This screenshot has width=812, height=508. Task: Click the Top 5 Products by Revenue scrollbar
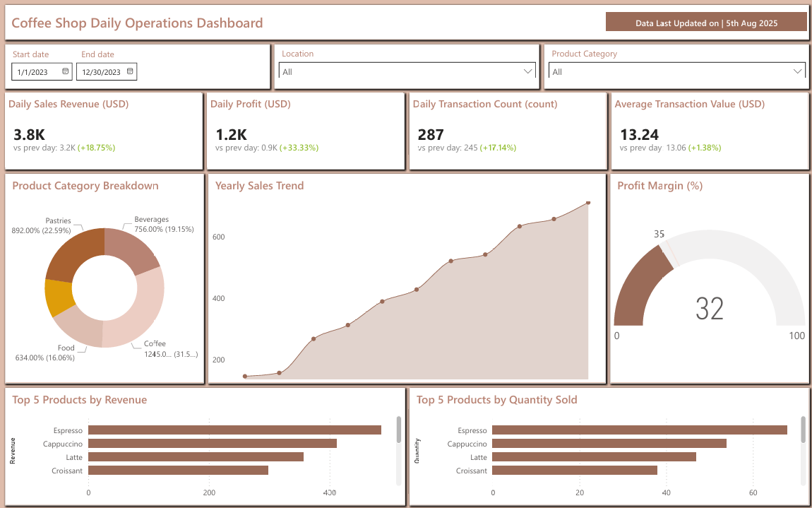399,430
